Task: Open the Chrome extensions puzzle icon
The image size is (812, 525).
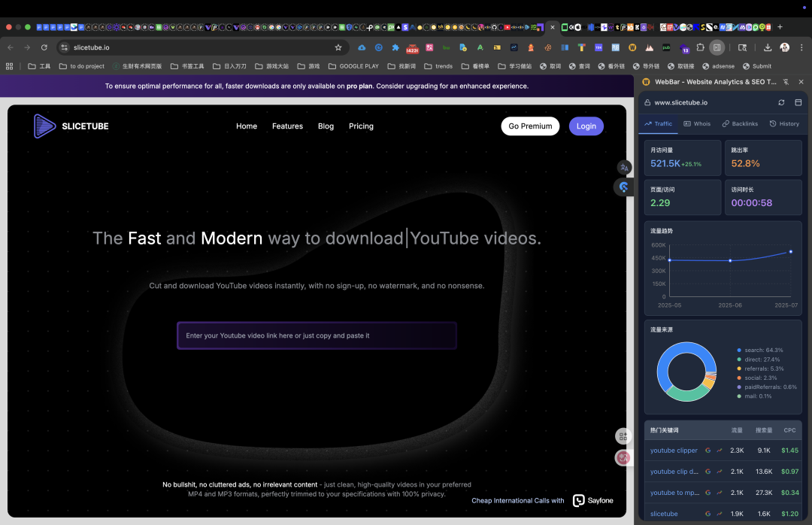Action: click(700, 47)
